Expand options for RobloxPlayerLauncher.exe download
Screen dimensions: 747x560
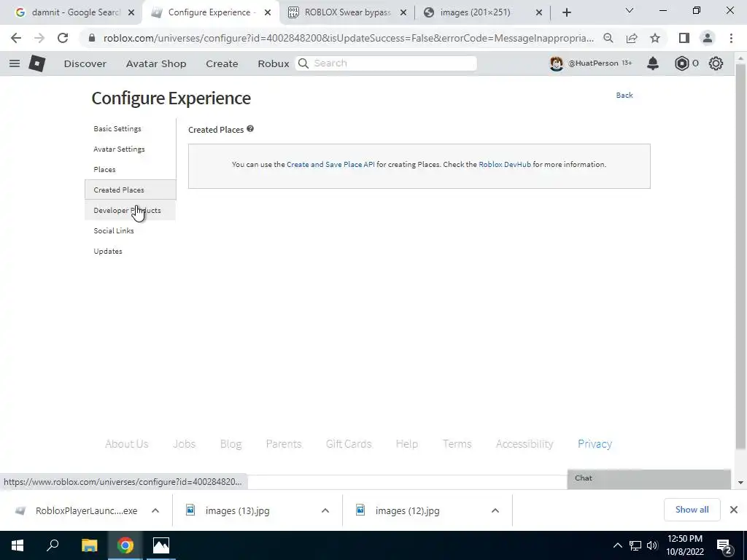[x=155, y=510]
